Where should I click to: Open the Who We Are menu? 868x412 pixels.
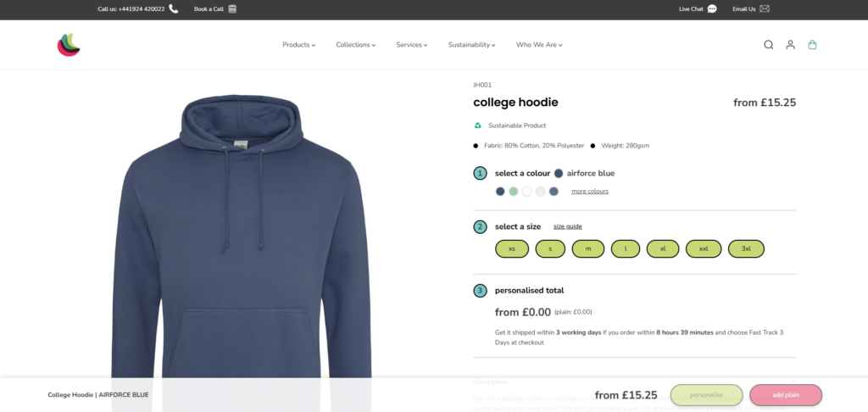point(539,45)
